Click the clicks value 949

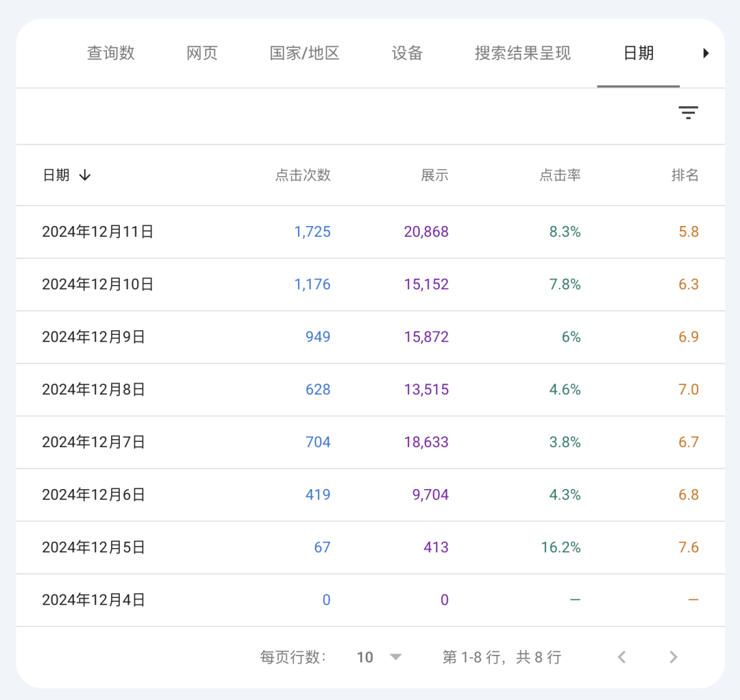point(318,337)
